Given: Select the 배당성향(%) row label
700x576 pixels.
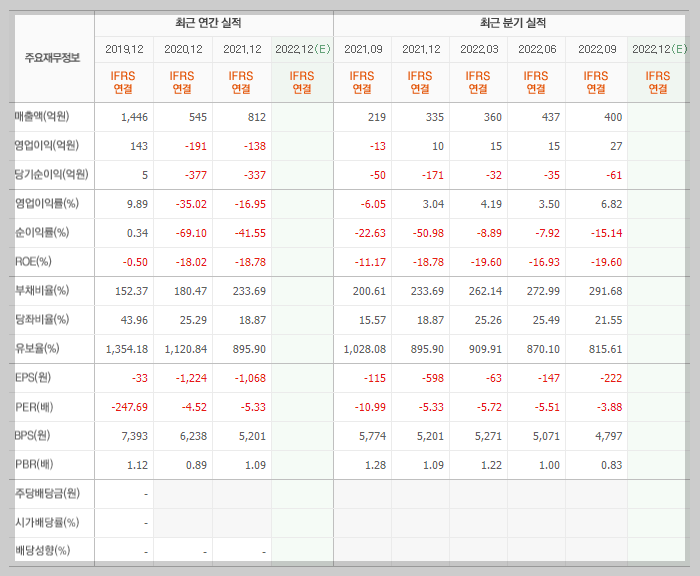Looking at the screenshot, I should 42,551.
